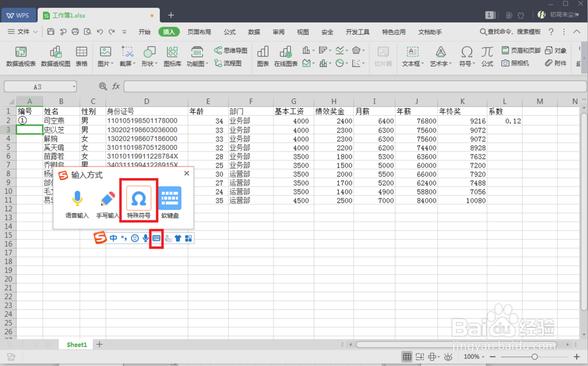Toggle Chinese/English with the 中 indicator
Viewport: 588px width, 366px height.
[113, 238]
